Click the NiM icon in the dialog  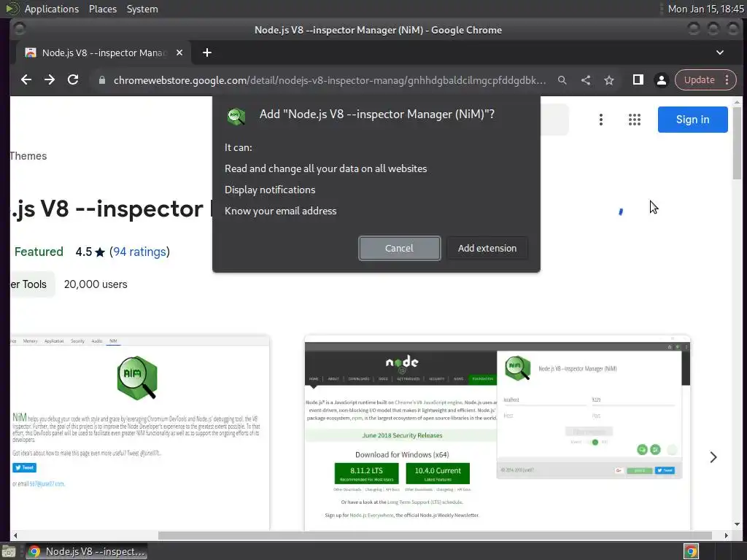tap(236, 116)
